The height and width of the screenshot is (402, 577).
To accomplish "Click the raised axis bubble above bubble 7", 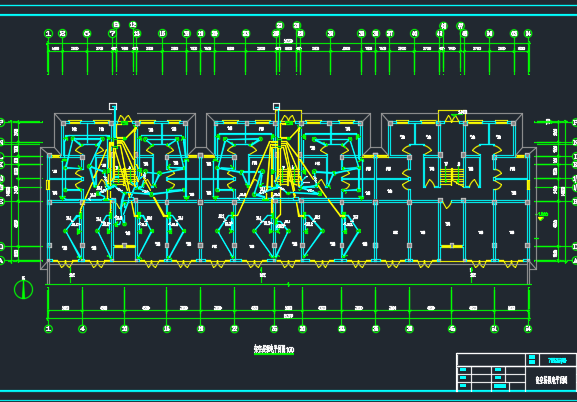I will pos(116,25).
